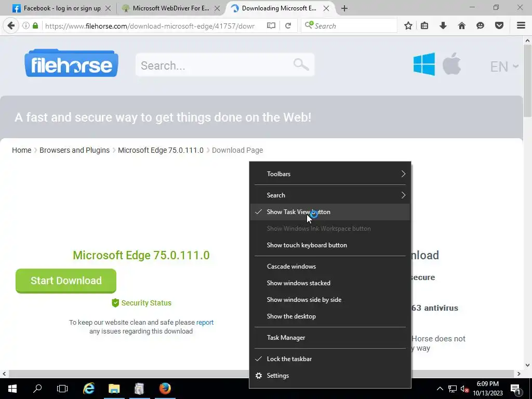Open the report link
The width and height of the screenshot is (532, 399).
coord(205,322)
